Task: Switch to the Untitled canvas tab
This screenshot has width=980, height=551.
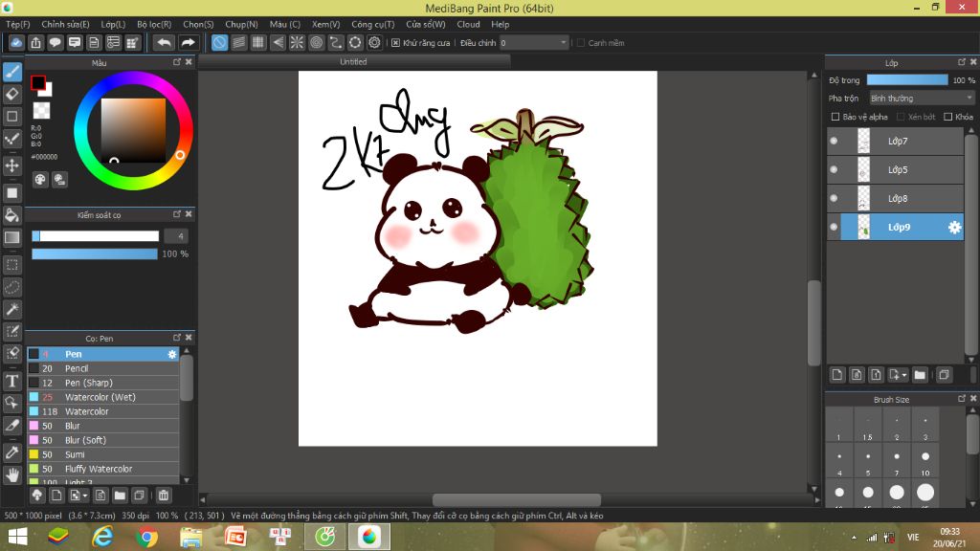Action: (354, 62)
